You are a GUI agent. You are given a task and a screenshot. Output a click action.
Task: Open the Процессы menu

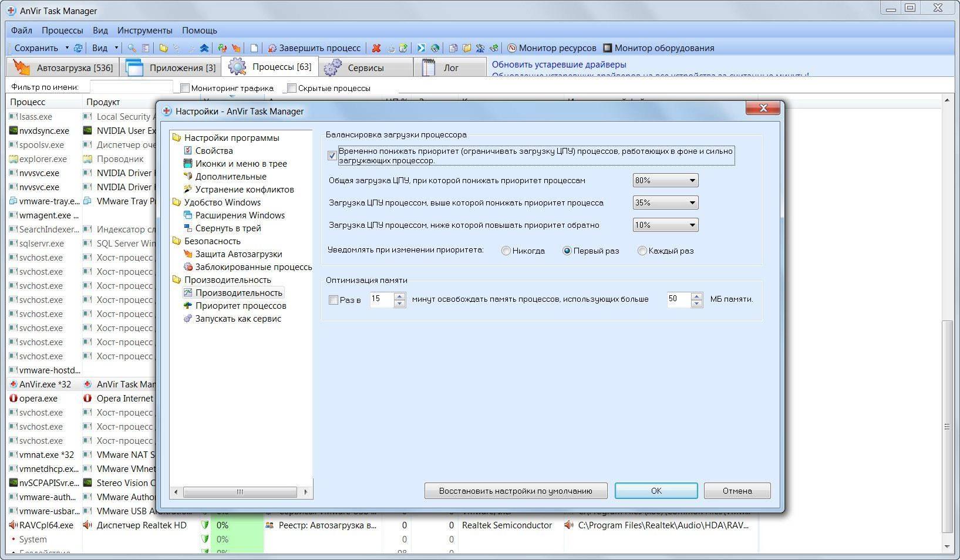pyautogui.click(x=62, y=31)
